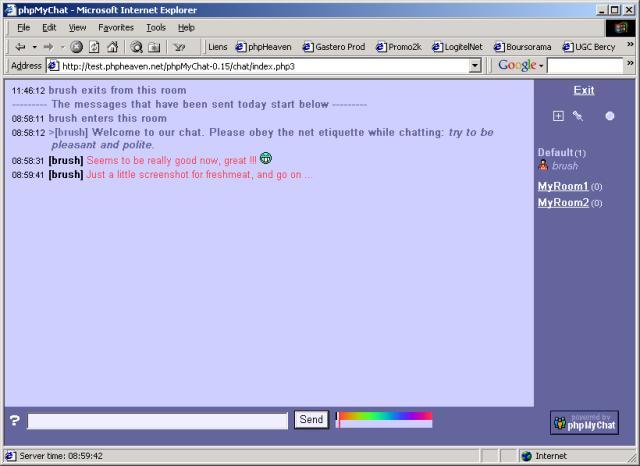640x466 pixels.
Task: Click the browser Back arrow button
Action: pos(20,46)
